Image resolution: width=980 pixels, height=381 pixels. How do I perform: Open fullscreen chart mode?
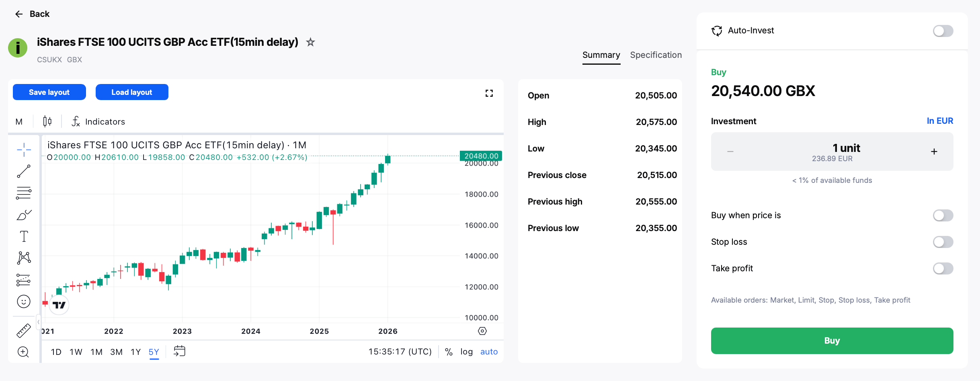[489, 93]
